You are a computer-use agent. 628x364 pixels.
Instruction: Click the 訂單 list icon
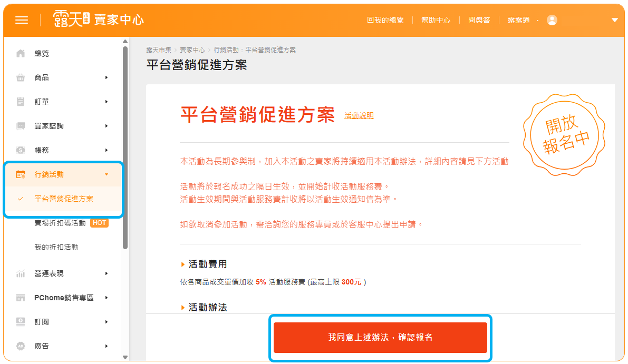point(21,102)
